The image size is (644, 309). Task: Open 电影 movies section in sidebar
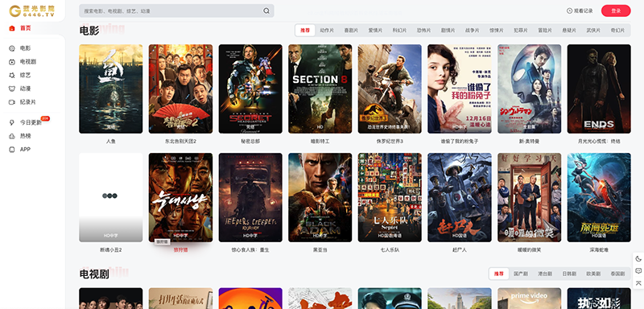coord(20,48)
